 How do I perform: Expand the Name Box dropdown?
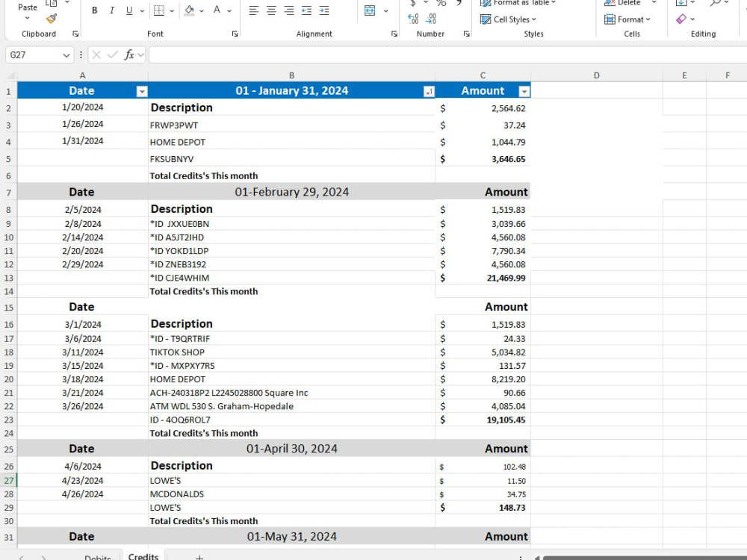(66, 55)
